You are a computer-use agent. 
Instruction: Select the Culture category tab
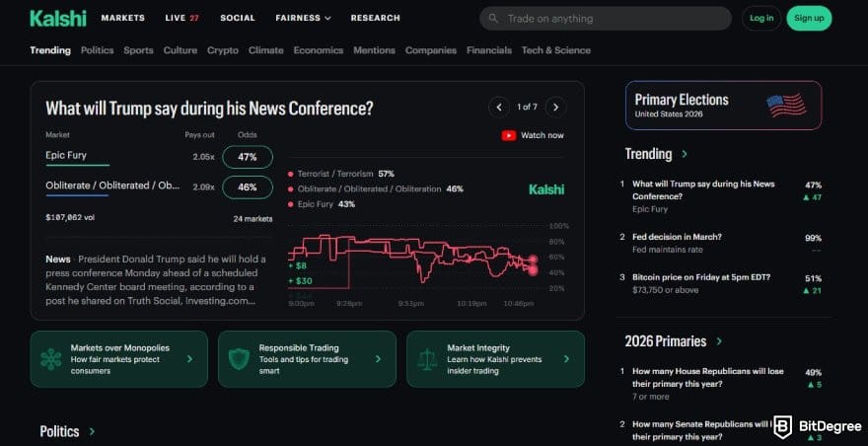181,50
